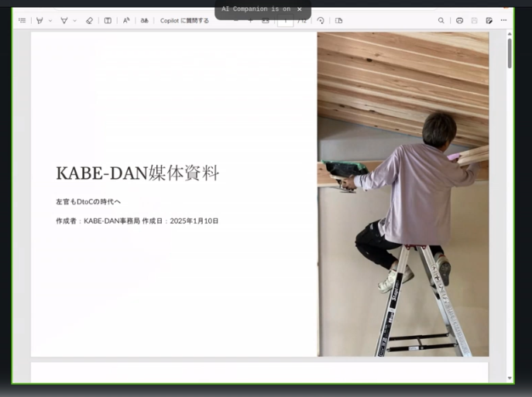Click the translate (aあ) icon
The height and width of the screenshot is (397, 532).
144,21
